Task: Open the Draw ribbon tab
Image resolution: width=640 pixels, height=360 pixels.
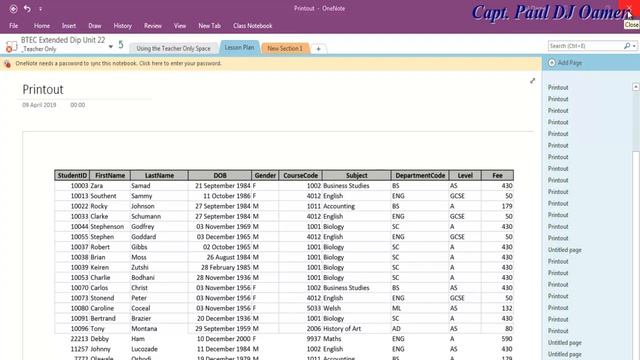Action: click(x=95, y=26)
